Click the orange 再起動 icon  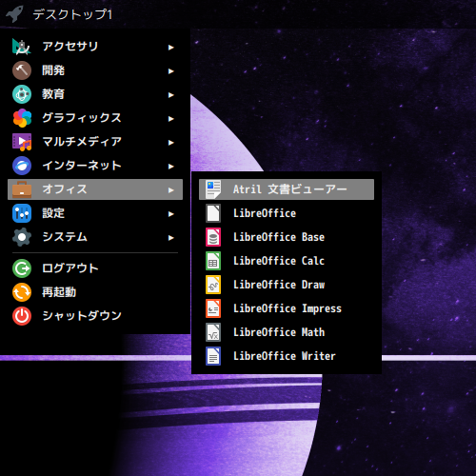pyautogui.click(x=22, y=292)
